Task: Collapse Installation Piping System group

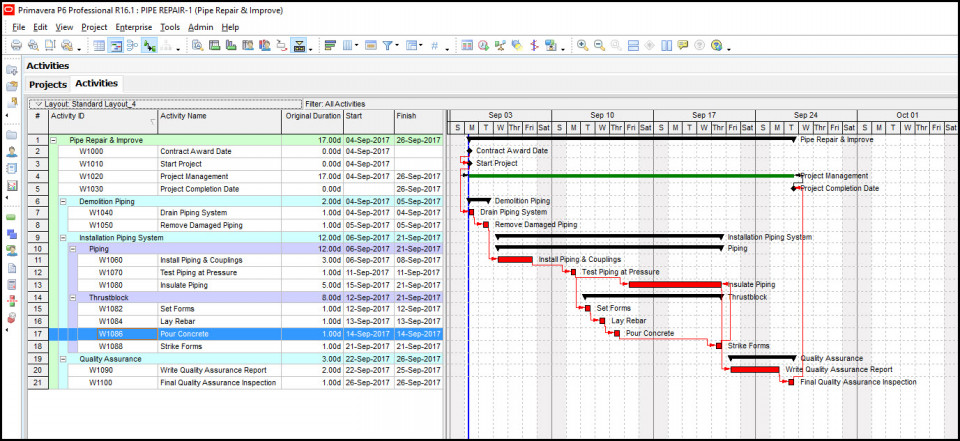Action: click(x=63, y=238)
